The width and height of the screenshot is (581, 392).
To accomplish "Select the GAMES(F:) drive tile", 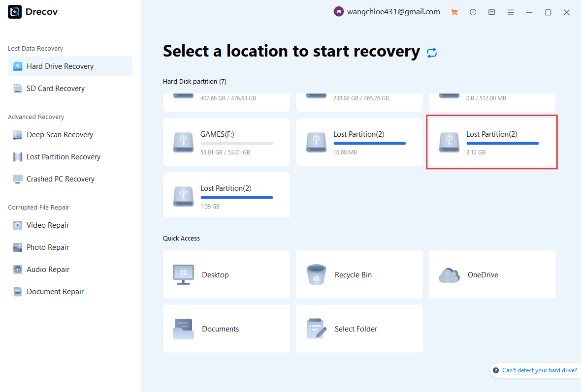I will pos(226,142).
